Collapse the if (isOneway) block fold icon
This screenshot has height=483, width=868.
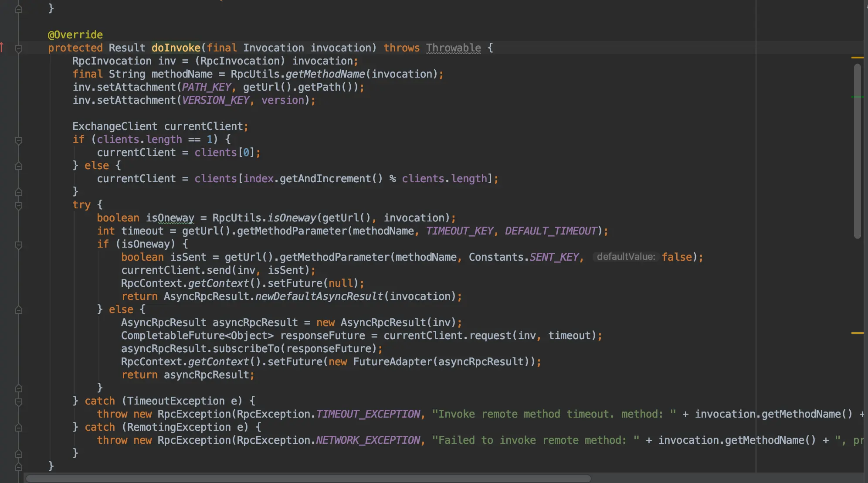(19, 245)
